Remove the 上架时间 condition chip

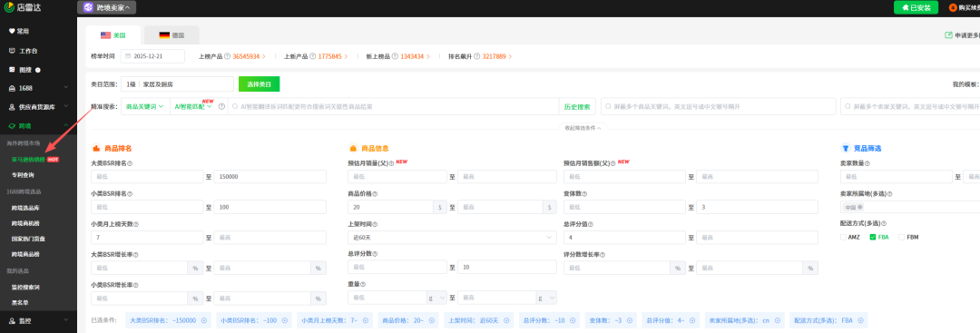[505, 320]
